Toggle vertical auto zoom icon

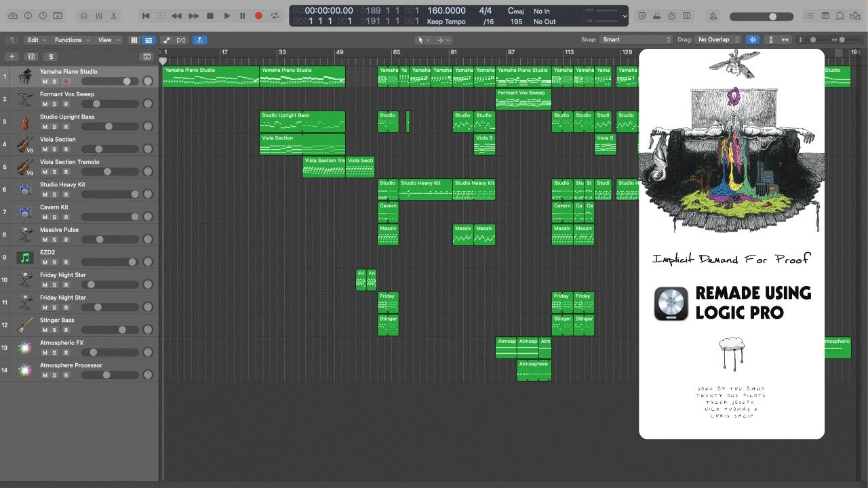(771, 40)
